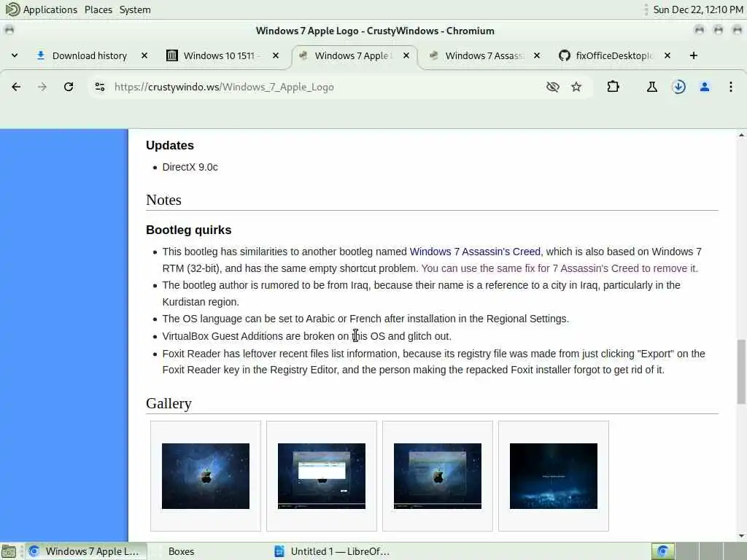
Task: Show downloads via the download icon
Action: (678, 87)
